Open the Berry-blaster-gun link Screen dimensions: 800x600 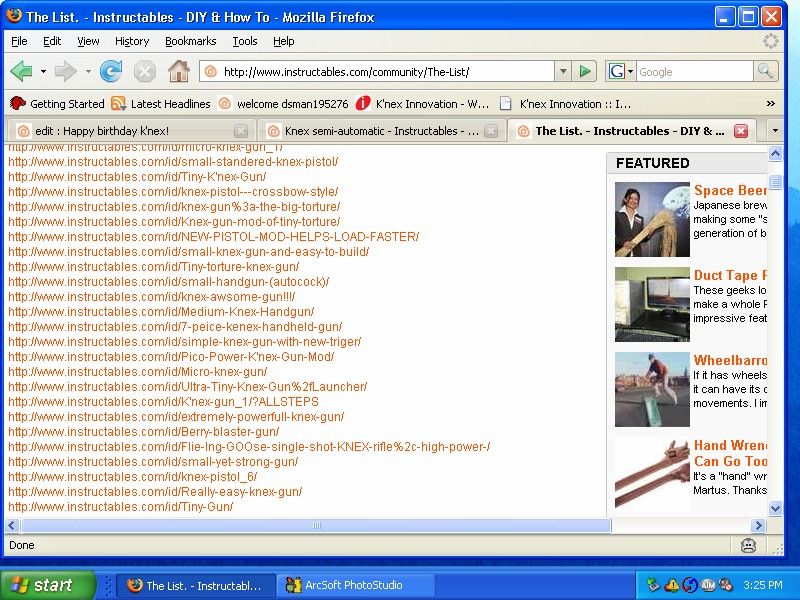144,432
